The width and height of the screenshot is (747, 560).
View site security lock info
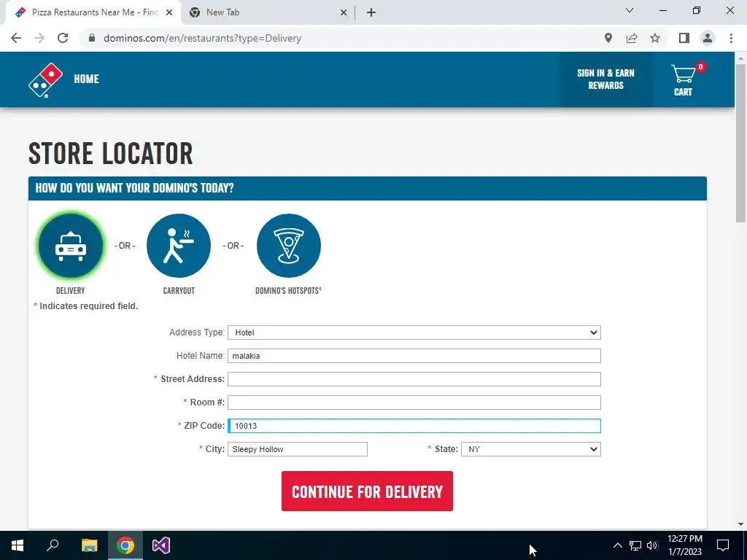(92, 38)
